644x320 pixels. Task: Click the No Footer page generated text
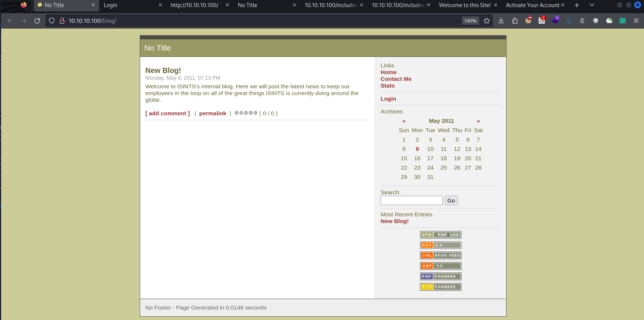tap(206, 308)
